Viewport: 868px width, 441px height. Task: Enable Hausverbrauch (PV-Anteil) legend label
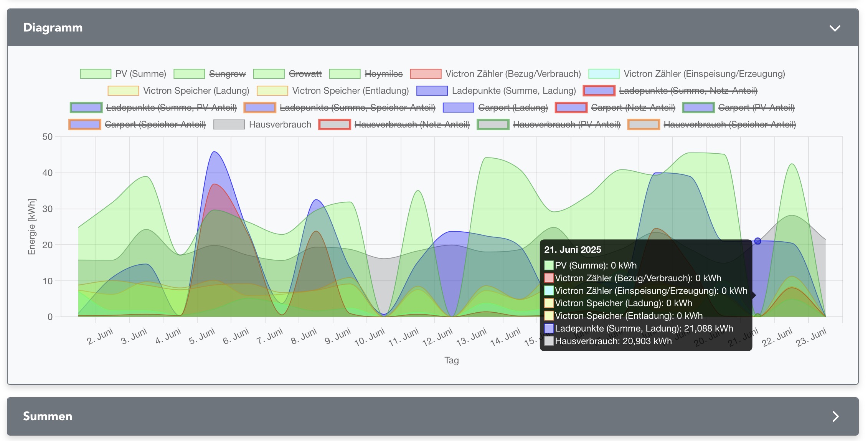pyautogui.click(x=566, y=124)
